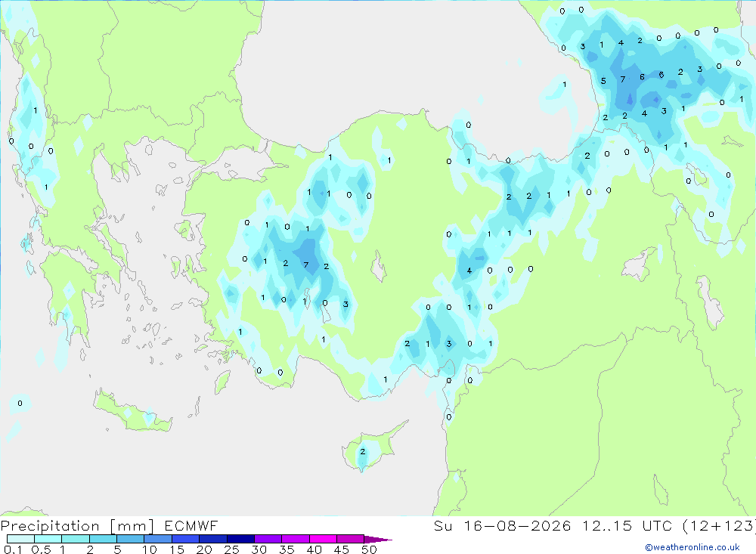Select the 30–35 mm violet legend swatch

point(268,539)
